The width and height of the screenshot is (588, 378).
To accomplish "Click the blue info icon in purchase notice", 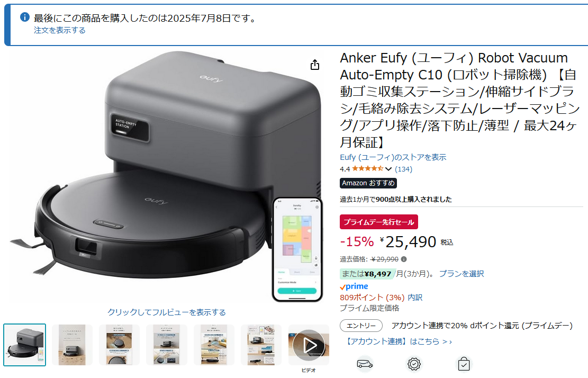I will tap(25, 17).
